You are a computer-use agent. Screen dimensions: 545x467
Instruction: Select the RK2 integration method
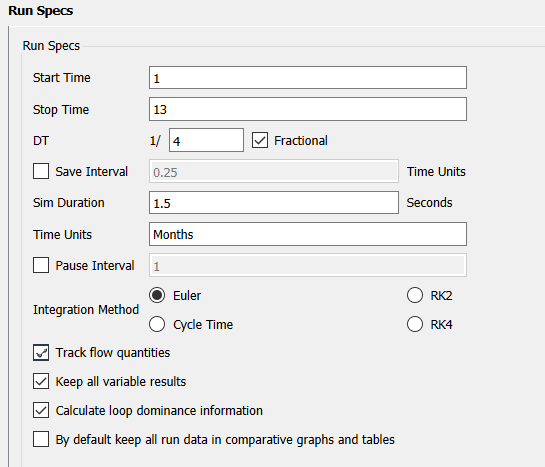click(415, 295)
